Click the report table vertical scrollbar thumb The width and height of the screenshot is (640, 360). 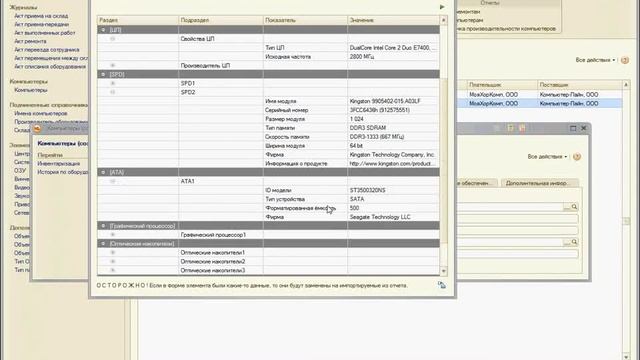444,160
